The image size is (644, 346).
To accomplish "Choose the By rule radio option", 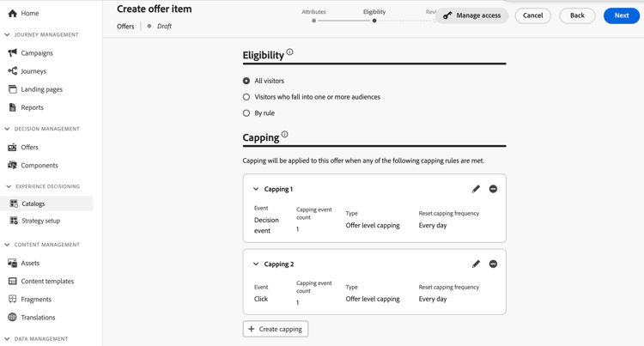I will (246, 113).
